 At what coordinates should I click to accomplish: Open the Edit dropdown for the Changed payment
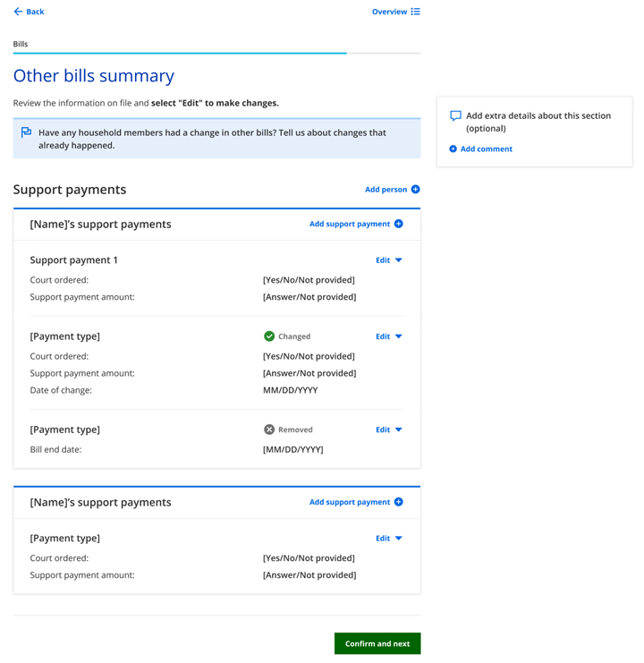click(389, 336)
